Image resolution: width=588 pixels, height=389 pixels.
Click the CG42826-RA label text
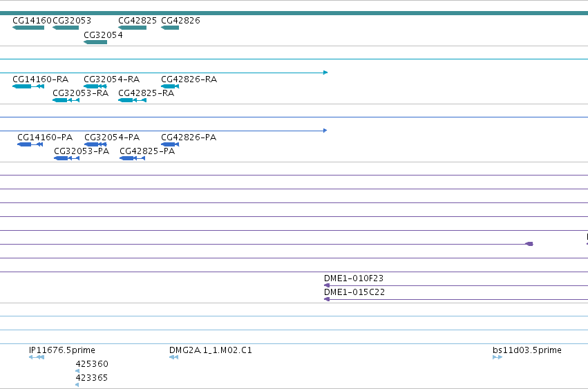pyautogui.click(x=189, y=79)
